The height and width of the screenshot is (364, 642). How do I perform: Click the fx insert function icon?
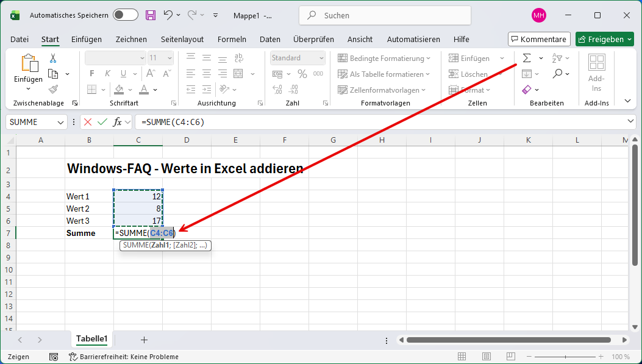click(x=118, y=122)
